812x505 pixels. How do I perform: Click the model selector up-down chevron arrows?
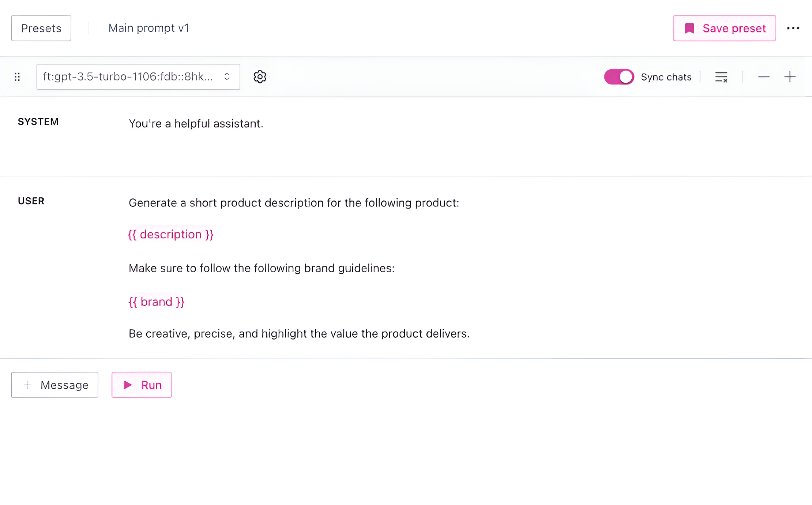(227, 77)
